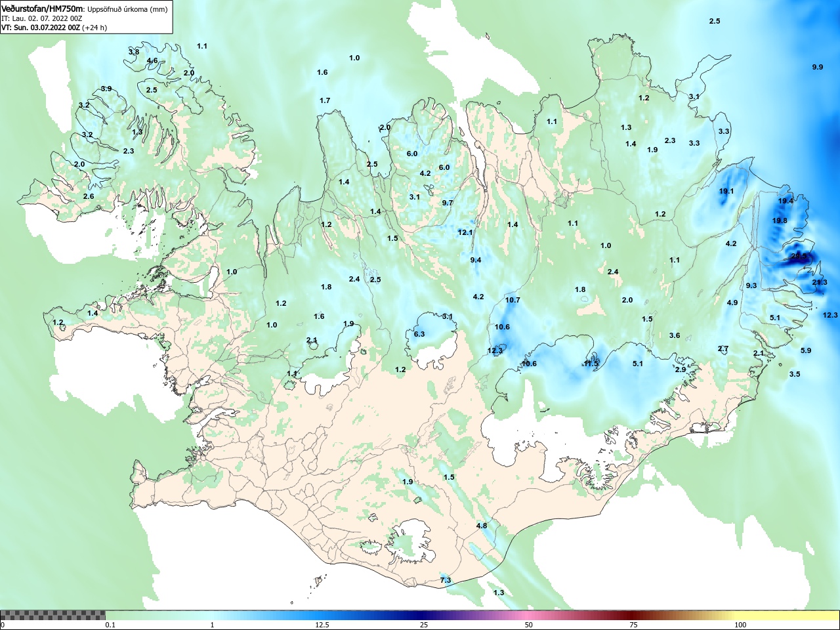
Task: Select the 4.8 map value
Action: pyautogui.click(x=482, y=526)
